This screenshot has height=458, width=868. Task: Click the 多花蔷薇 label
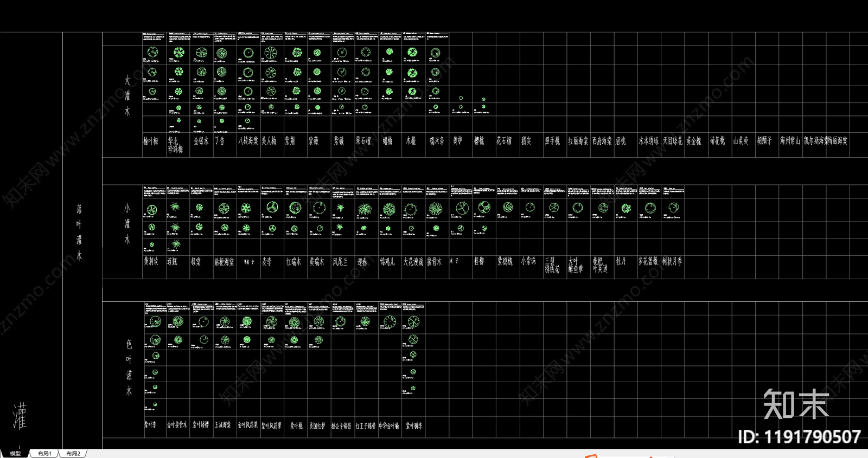tap(649, 261)
